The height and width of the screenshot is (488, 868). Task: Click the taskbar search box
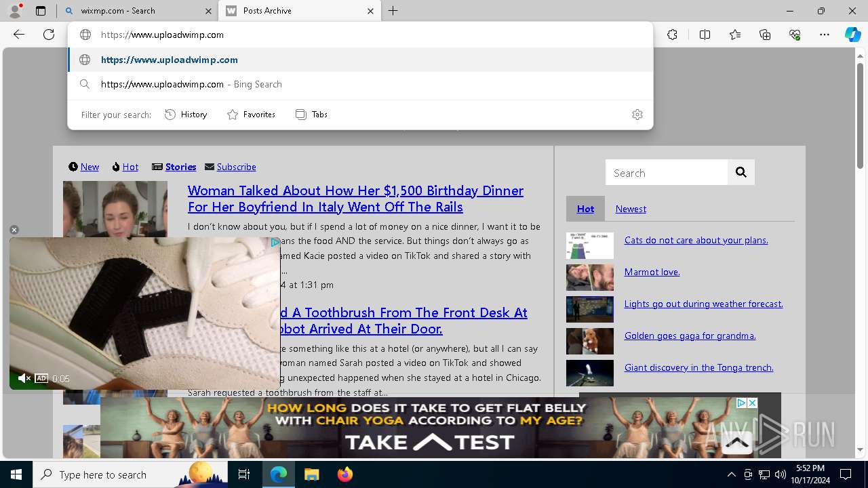(x=130, y=474)
